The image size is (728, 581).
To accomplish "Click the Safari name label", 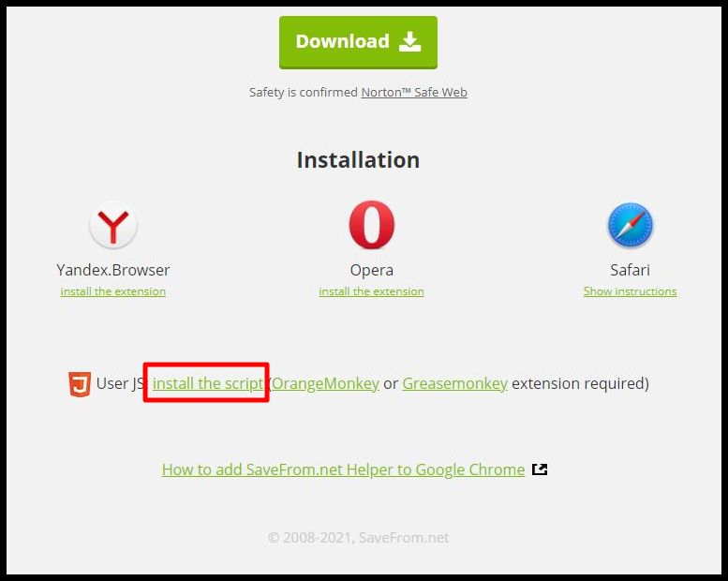I will (630, 270).
